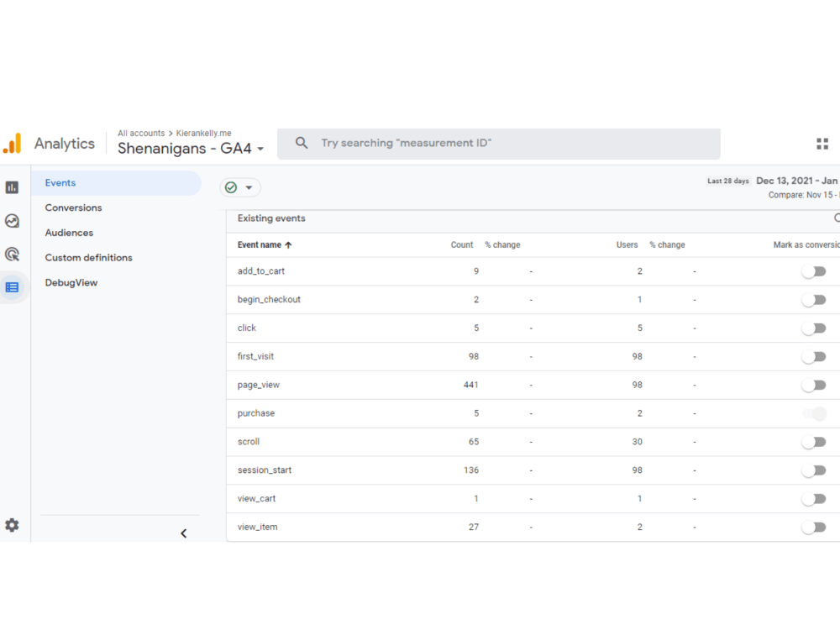
Task: Mark scroll event as conversion
Action: [814, 442]
